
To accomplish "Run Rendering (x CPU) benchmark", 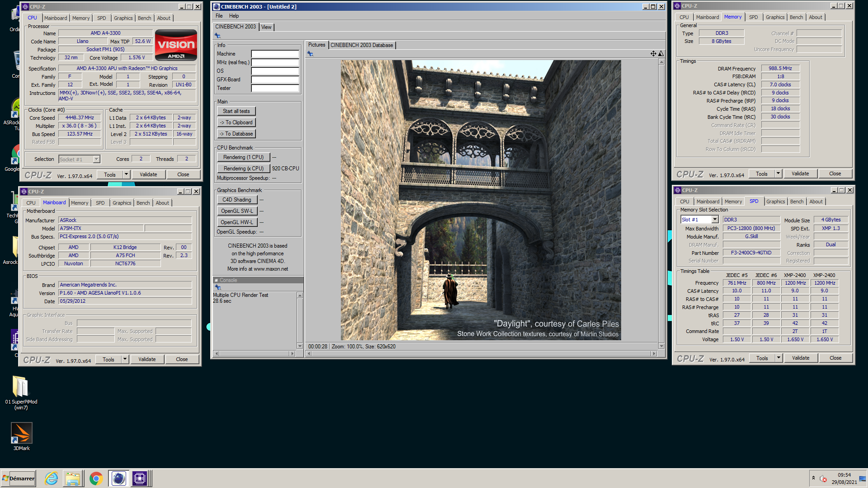I will point(243,169).
